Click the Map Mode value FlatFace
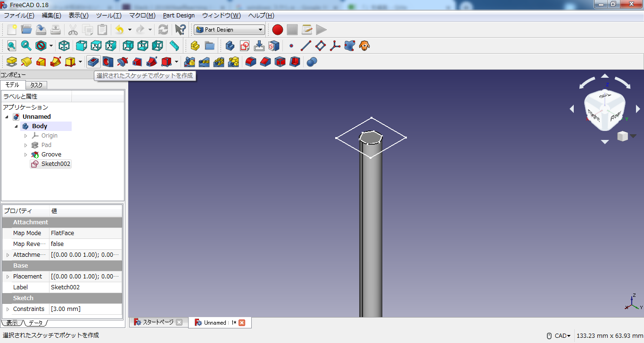Screen dimensions: 644x343 coord(85,233)
